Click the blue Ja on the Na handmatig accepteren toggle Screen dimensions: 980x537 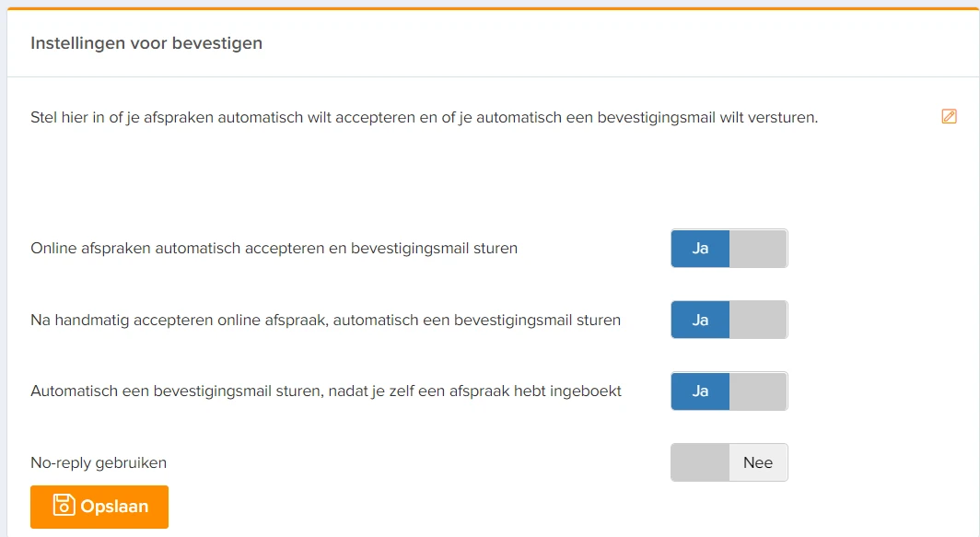pos(700,320)
